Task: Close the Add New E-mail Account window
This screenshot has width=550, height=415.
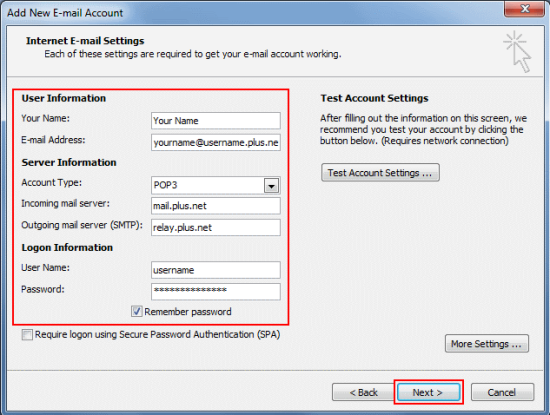Action: point(524,8)
